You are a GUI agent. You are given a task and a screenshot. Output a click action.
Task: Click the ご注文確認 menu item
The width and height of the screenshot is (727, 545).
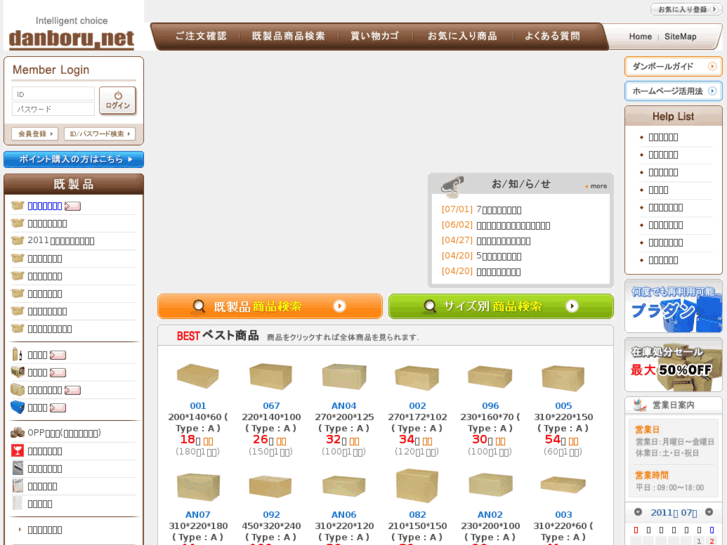[201, 36]
